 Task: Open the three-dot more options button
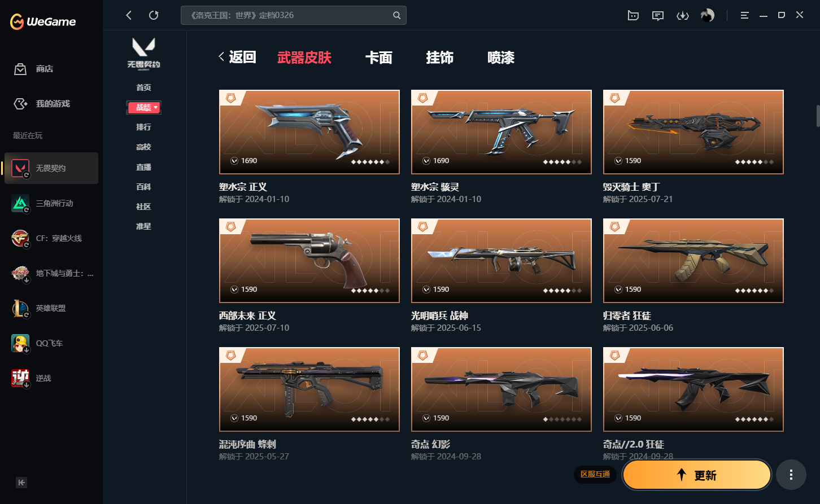pyautogui.click(x=791, y=475)
